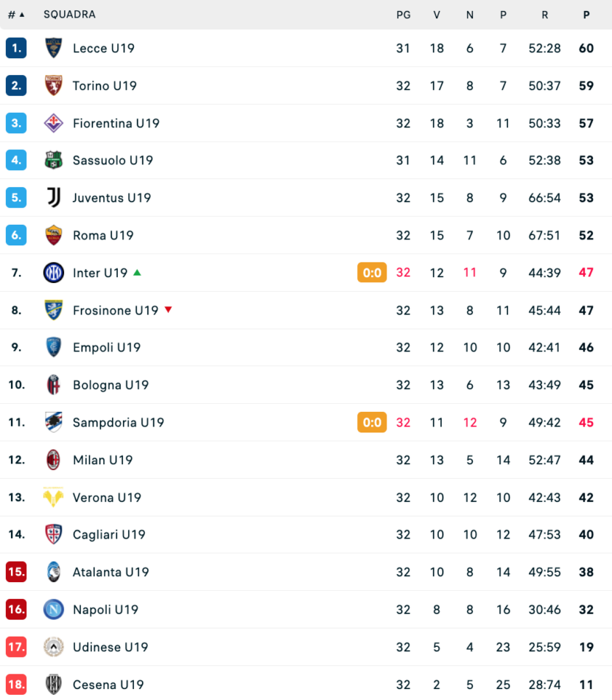Image resolution: width=612 pixels, height=700 pixels.
Task: Open the Cesena U19 team link
Action: coord(108,685)
